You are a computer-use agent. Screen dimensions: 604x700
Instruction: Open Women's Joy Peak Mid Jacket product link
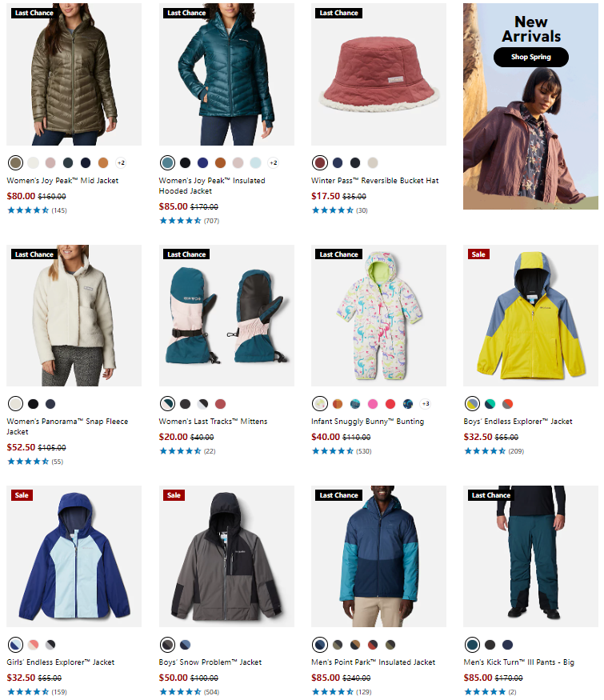coord(62,180)
